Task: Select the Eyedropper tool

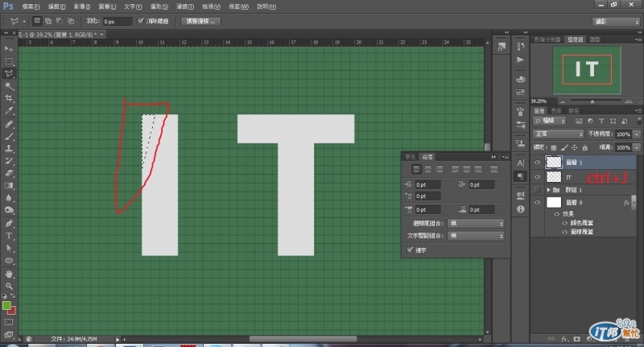Action: [x=9, y=111]
